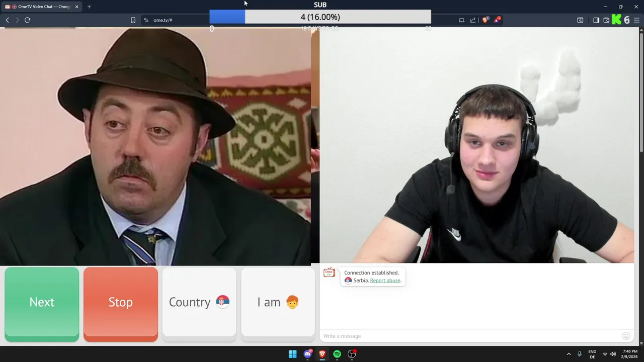
Task: Bookmark this page
Action: click(x=133, y=20)
